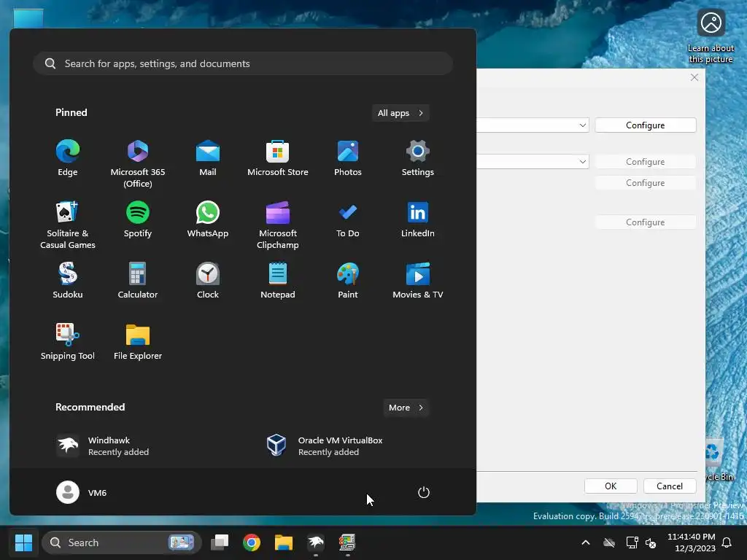Open the notification bell in the taskbar
Viewport: 747px width, 560px height.
[727, 542]
